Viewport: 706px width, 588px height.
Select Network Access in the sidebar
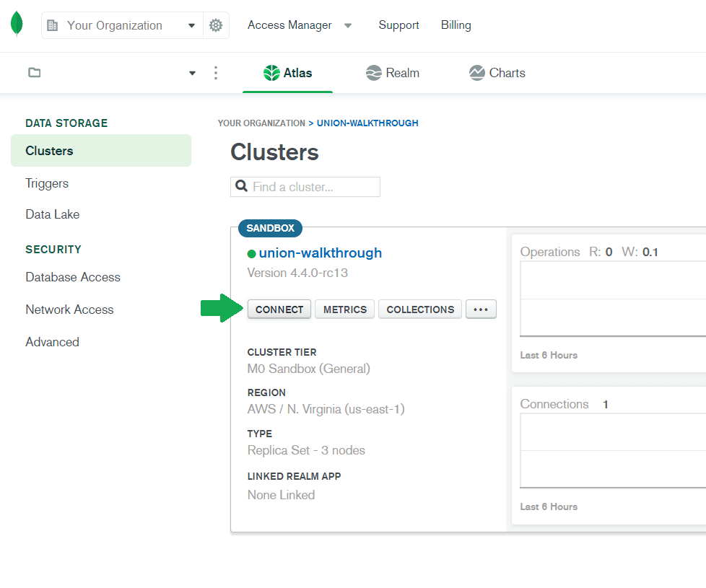69,310
